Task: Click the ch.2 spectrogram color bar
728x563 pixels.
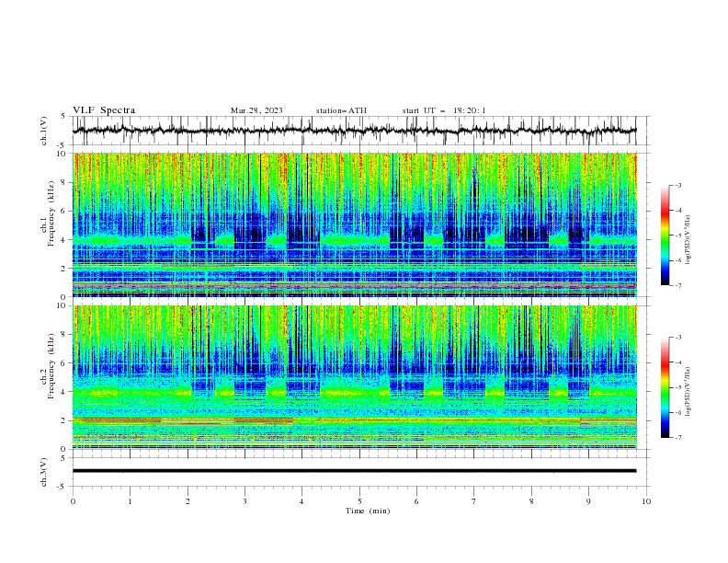Action: point(665,387)
